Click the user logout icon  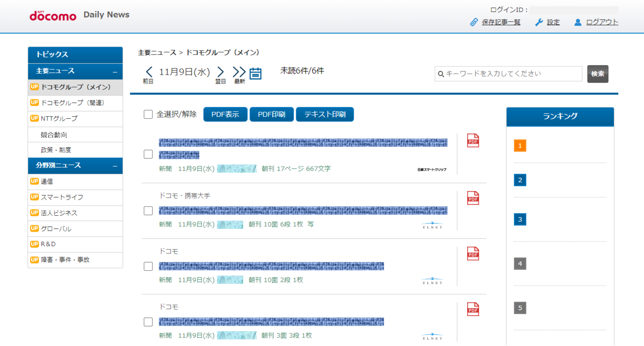pos(578,22)
